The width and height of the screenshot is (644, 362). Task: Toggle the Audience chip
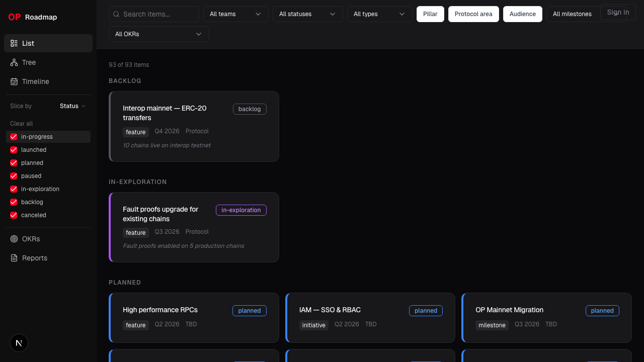(x=522, y=14)
